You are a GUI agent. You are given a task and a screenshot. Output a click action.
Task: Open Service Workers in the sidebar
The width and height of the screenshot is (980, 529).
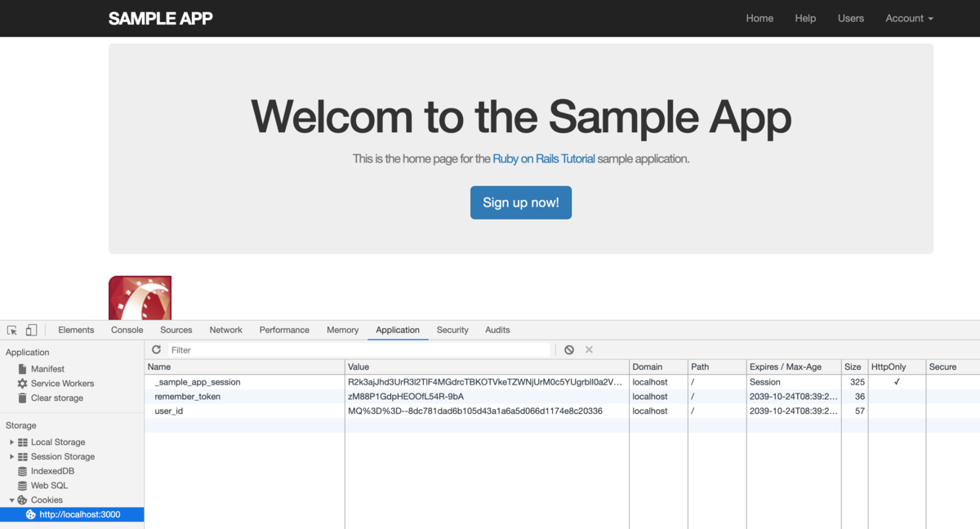pos(62,384)
